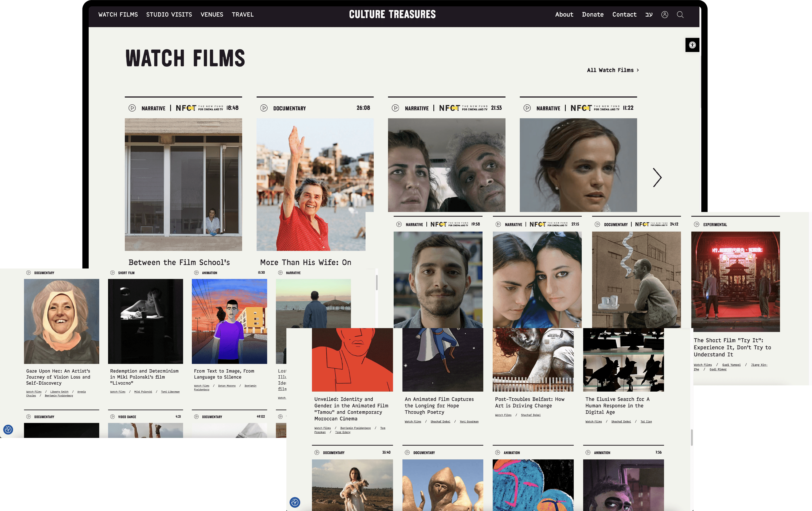This screenshot has width=812, height=511.
Task: Click the user account icon
Action: (664, 15)
